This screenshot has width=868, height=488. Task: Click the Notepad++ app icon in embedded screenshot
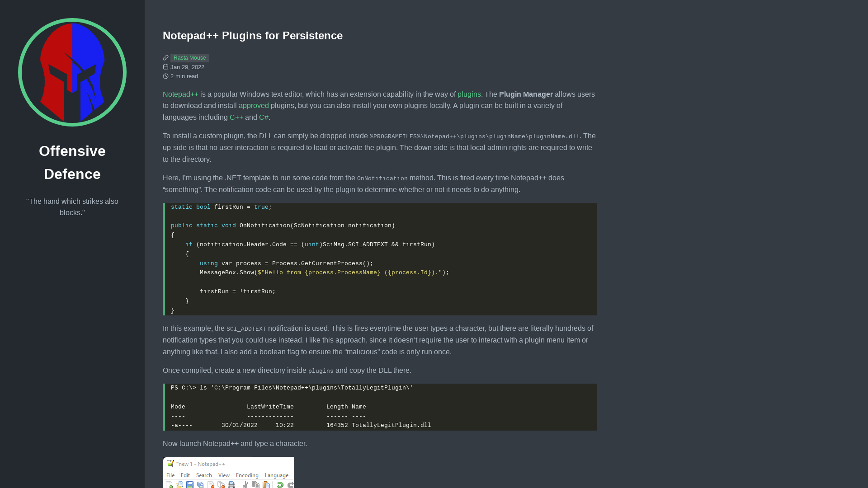(170, 464)
